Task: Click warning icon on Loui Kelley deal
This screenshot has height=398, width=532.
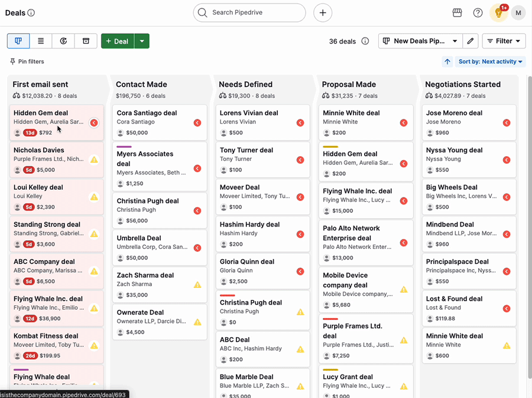Action: pos(94,197)
